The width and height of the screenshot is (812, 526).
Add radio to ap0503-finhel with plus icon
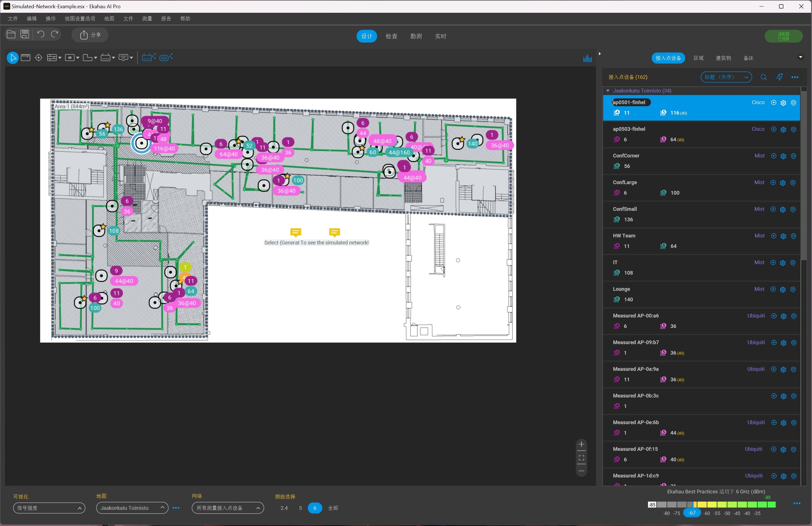[773, 129]
